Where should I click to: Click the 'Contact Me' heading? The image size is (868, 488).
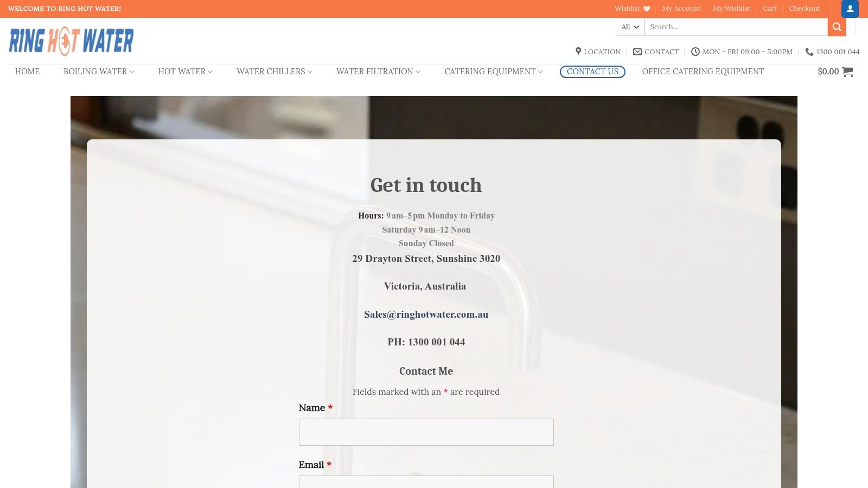(x=426, y=371)
